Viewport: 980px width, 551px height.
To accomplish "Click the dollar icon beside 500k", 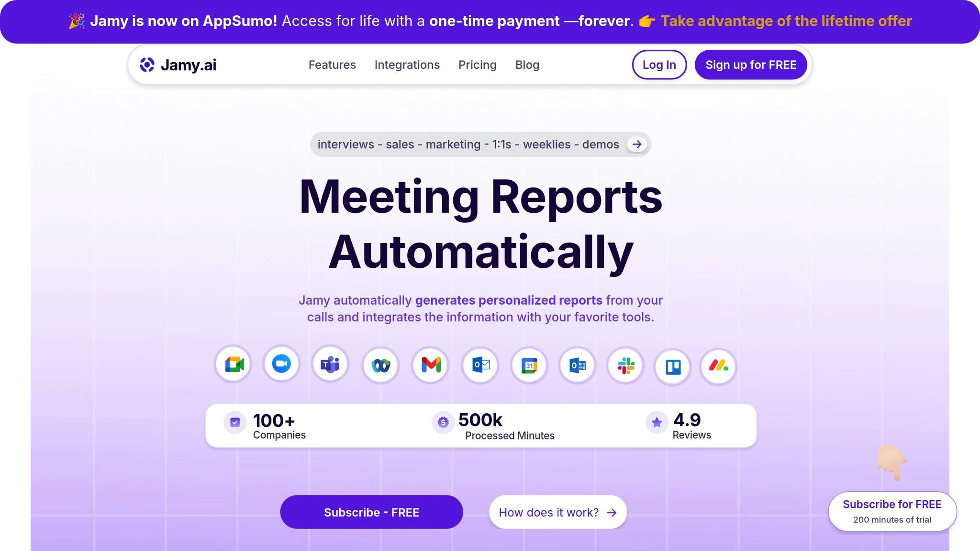I will pos(443,422).
